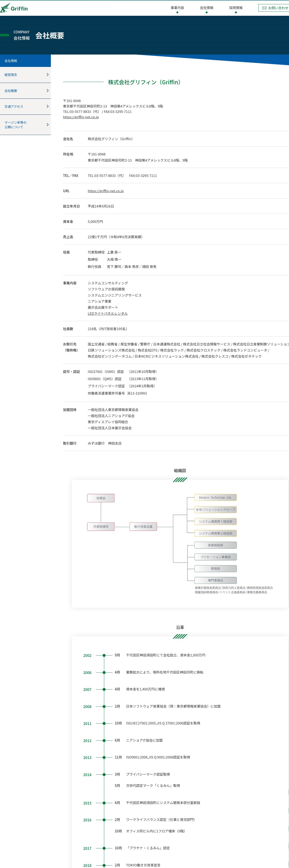The width and height of the screenshot is (289, 868).
Task: Click the システム開発第1統括部 box
Action: pyautogui.click(x=216, y=521)
